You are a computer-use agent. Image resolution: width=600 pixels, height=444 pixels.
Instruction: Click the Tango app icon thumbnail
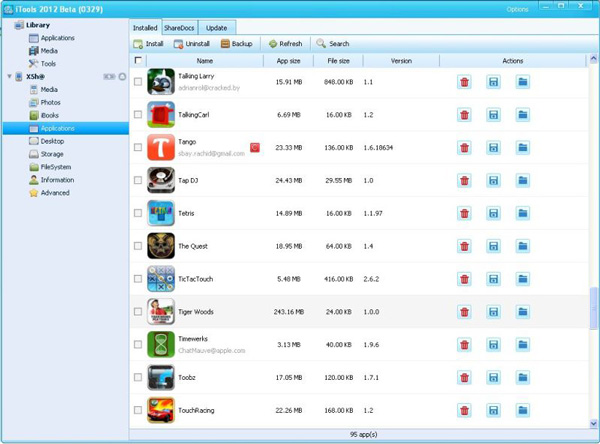[x=161, y=147]
